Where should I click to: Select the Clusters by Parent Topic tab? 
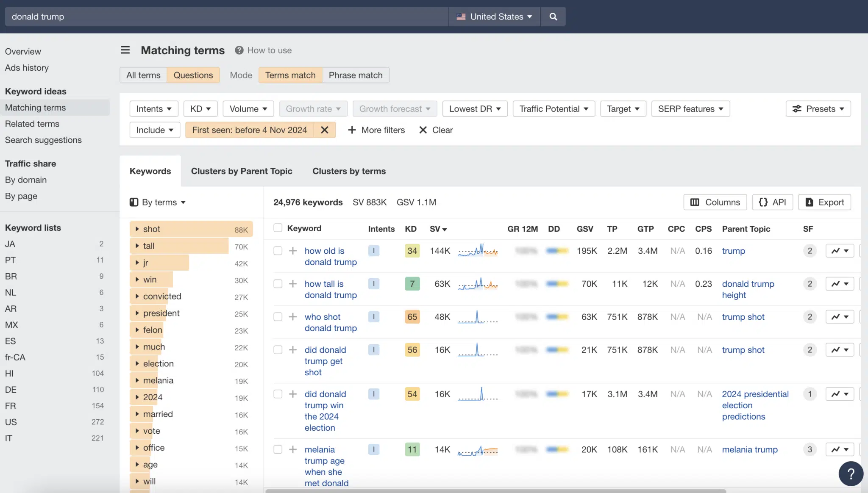pos(242,171)
